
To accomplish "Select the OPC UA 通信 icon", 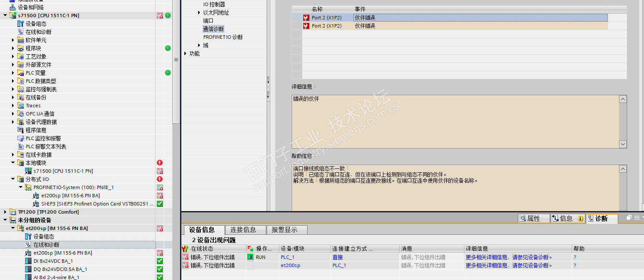I will pyautogui.click(x=21, y=114).
